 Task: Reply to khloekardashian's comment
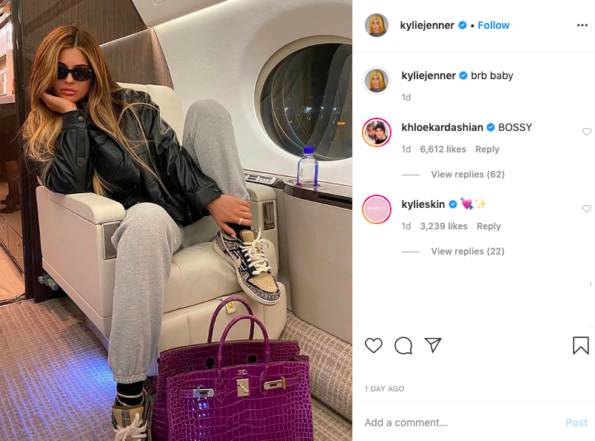487,149
